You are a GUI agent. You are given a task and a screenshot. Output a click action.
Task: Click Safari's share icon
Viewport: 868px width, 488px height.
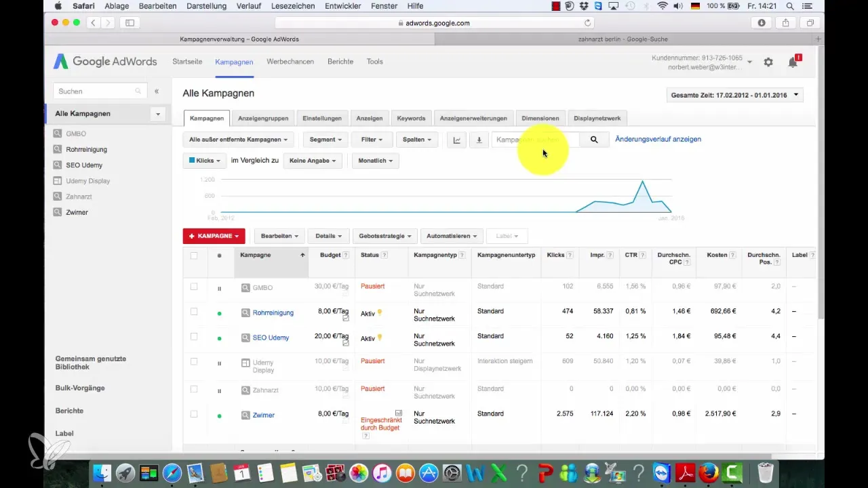[x=785, y=23]
